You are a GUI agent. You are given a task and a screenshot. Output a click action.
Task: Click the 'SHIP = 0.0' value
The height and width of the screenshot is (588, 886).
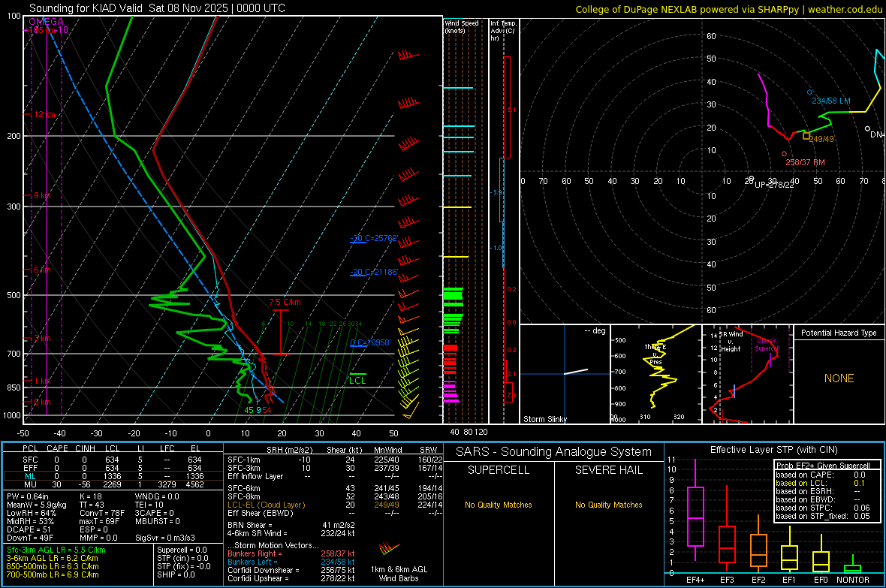click(176, 574)
